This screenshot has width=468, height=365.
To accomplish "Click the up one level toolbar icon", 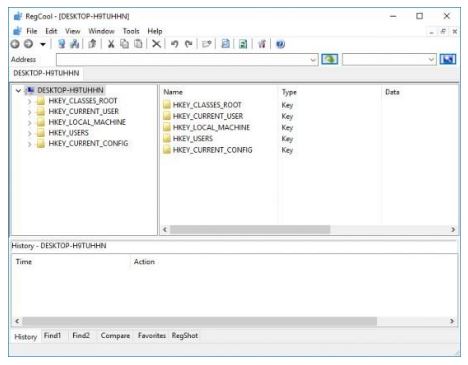I will pos(93,44).
